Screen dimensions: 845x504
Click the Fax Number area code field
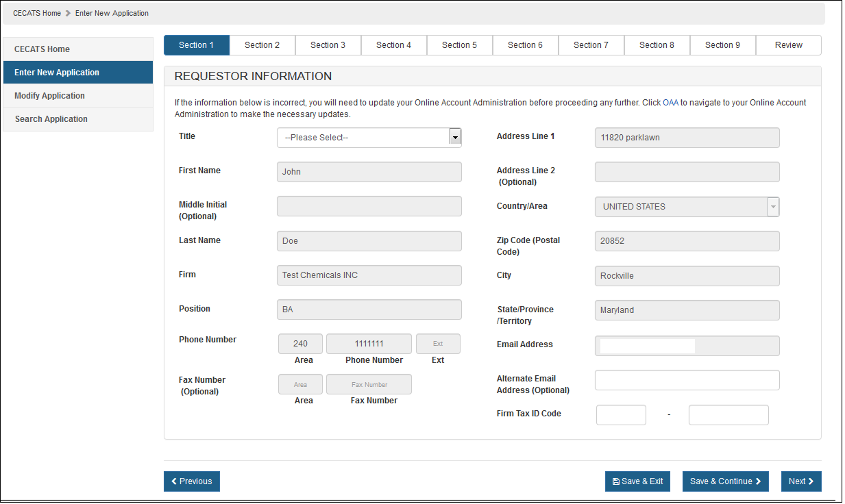pos(300,384)
